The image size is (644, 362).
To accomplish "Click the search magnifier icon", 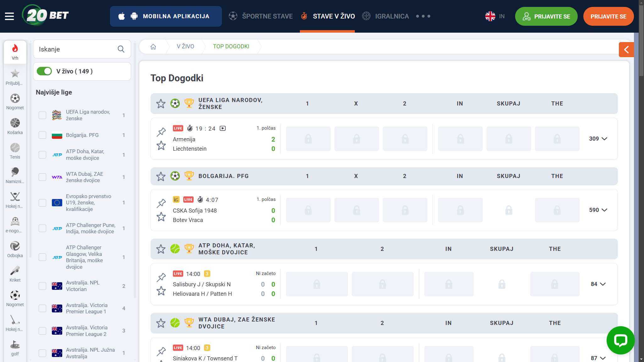I will coord(121,49).
